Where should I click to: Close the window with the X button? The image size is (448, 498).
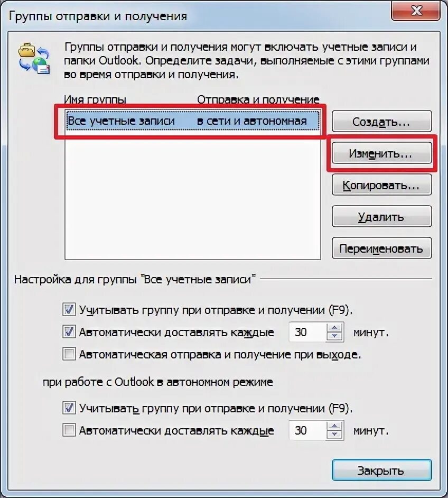416,11
